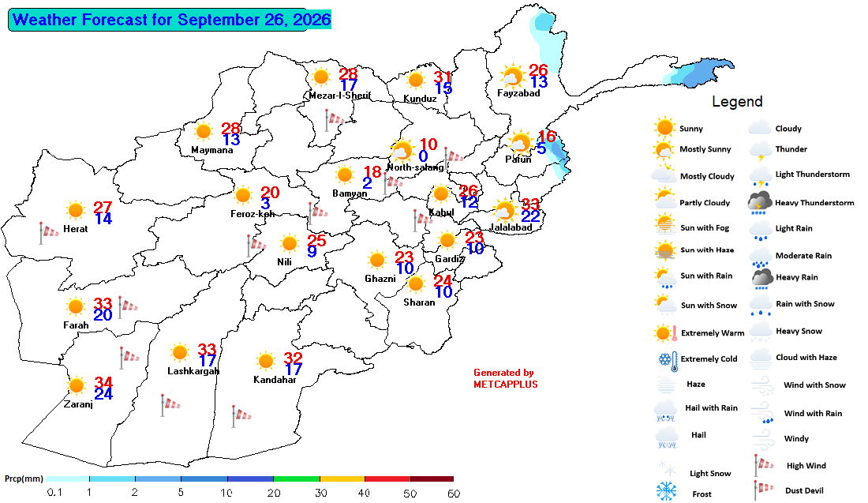Click the Heavy Thunderstorm legend icon
The image size is (868, 503).
[760, 203]
